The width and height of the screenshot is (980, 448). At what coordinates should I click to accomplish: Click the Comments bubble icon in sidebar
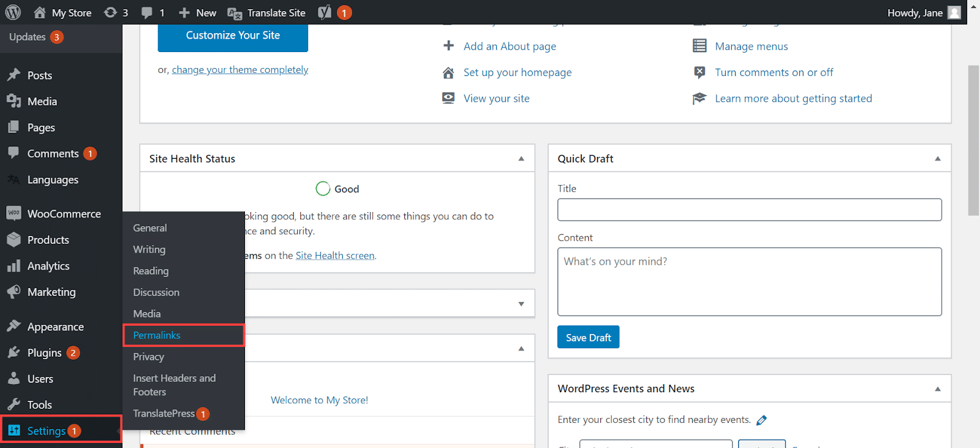pos(13,153)
